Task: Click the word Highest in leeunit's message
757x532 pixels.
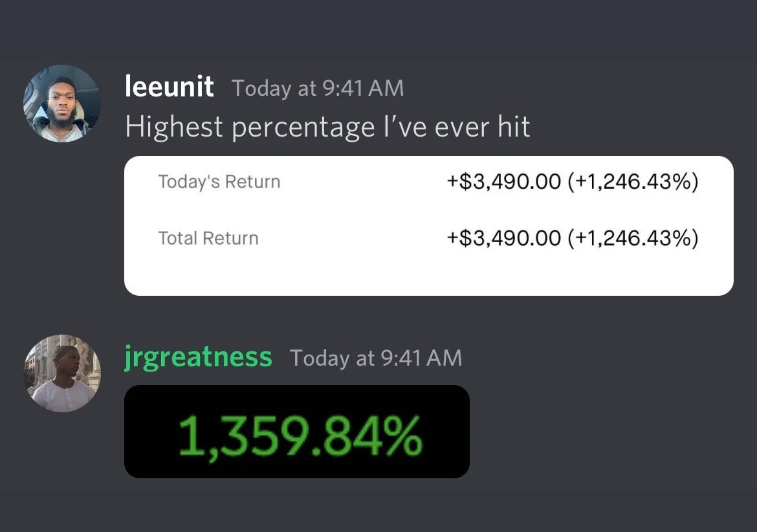Action: tap(174, 127)
